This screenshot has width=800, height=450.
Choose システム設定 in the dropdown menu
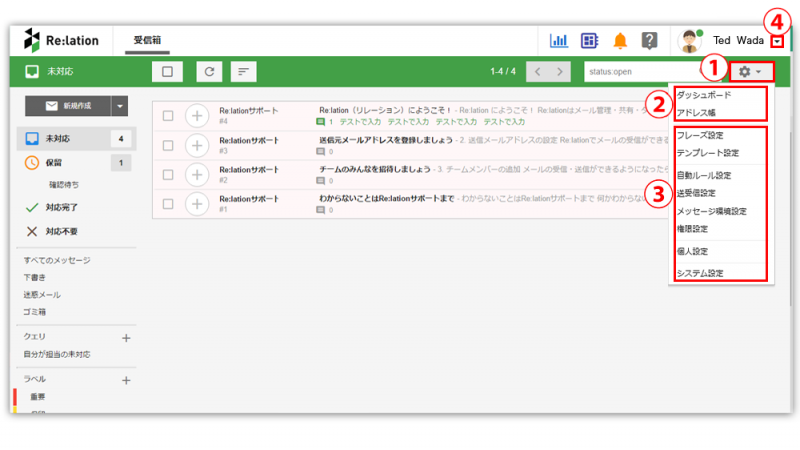tap(701, 273)
